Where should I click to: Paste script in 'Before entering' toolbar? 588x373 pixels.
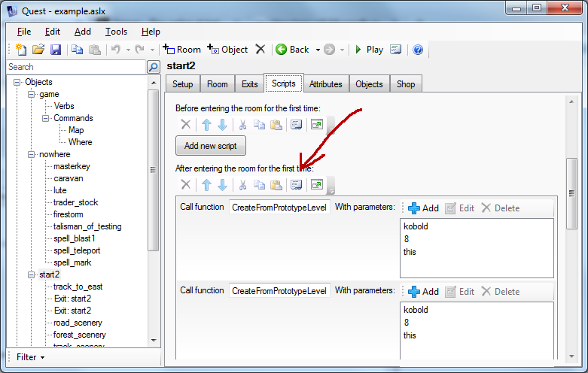coord(276,124)
